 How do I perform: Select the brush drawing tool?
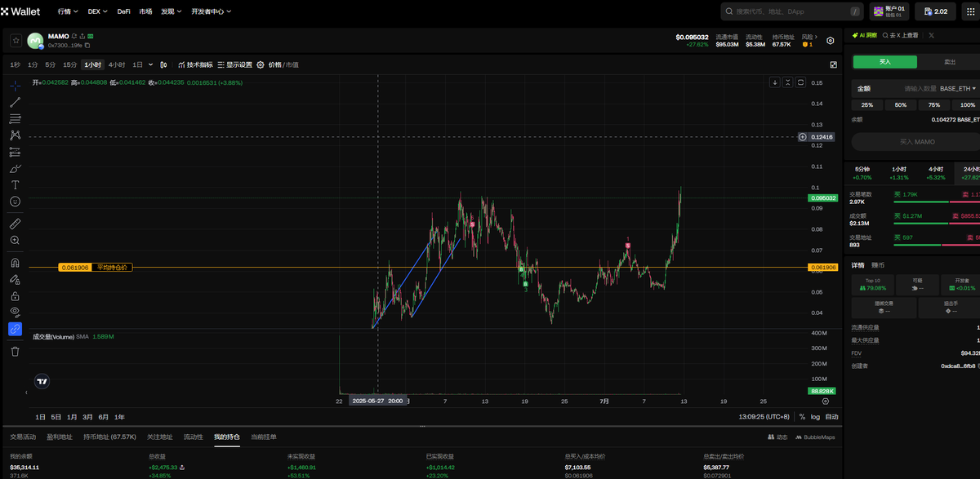coord(15,169)
